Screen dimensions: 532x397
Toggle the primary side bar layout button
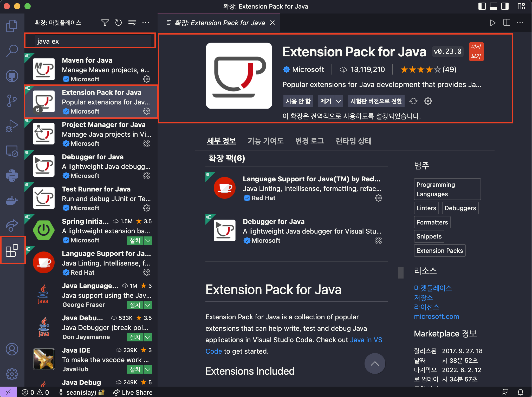[x=482, y=6]
